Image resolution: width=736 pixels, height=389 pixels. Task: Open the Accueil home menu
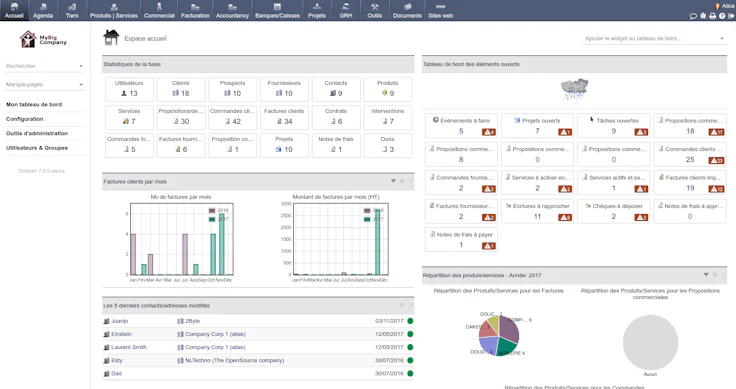[14, 10]
